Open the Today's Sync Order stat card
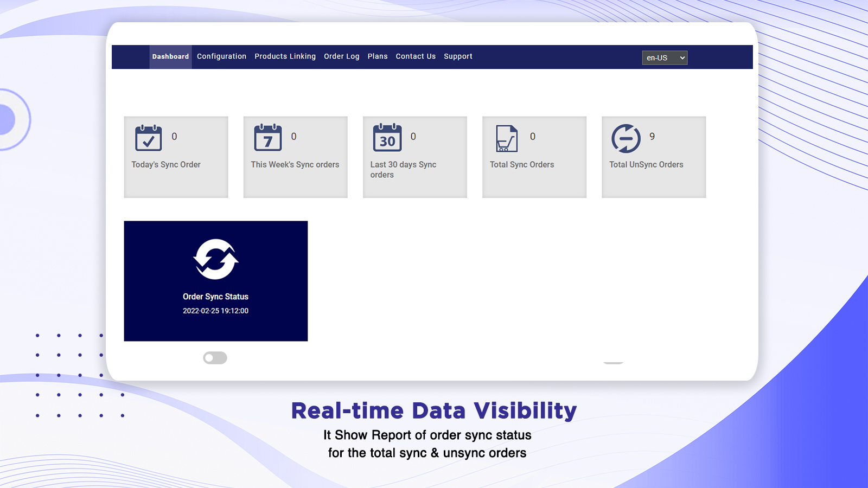This screenshot has height=488, width=868. pos(176,157)
